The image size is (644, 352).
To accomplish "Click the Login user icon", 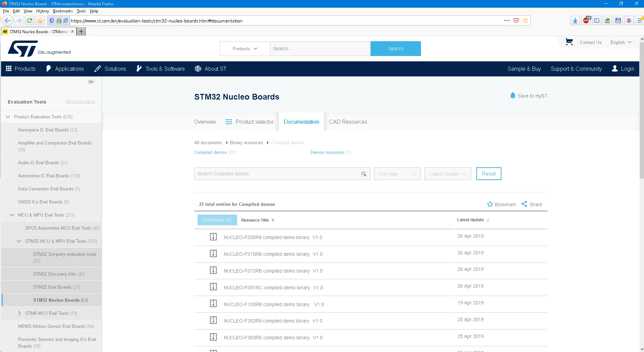I will point(615,68).
